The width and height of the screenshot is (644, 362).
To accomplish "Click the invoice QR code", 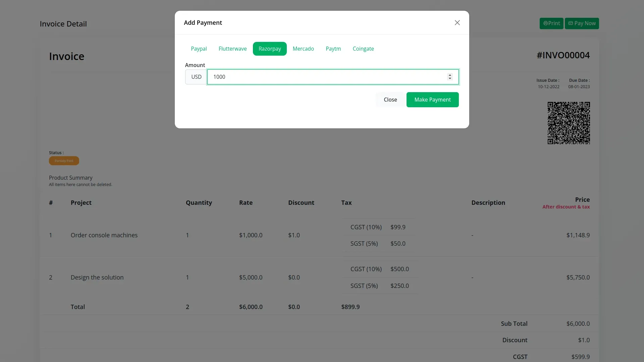I will coord(569,123).
